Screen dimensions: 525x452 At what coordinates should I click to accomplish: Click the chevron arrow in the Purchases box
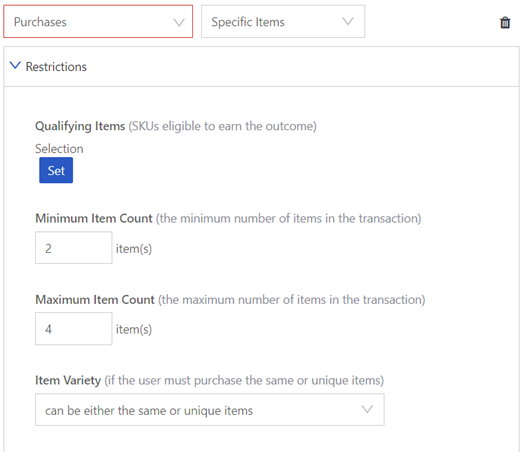[179, 22]
